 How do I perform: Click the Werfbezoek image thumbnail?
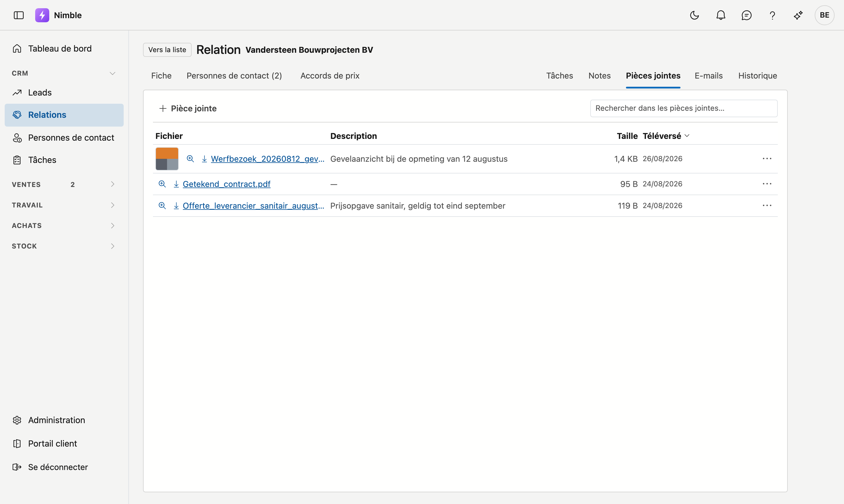point(167,159)
